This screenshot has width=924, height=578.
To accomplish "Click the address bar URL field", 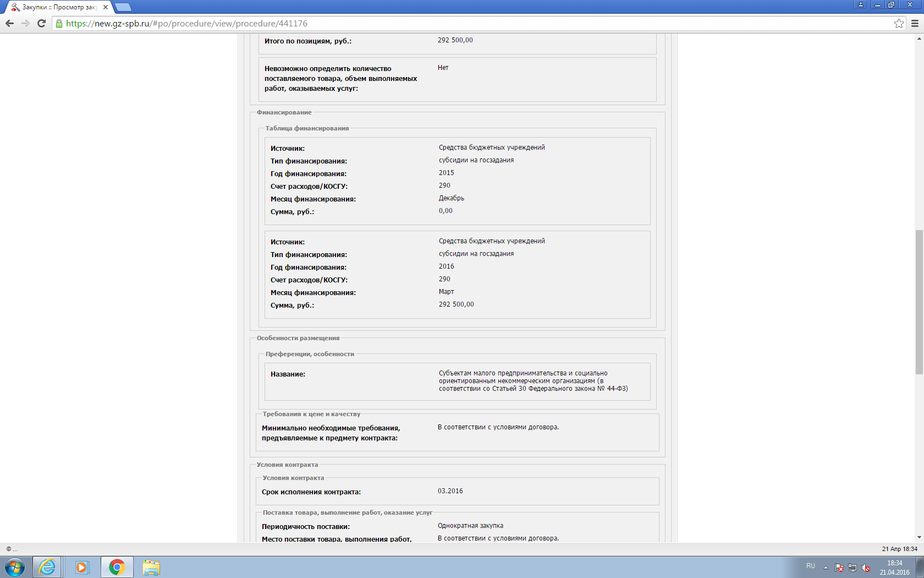I will 473,23.
